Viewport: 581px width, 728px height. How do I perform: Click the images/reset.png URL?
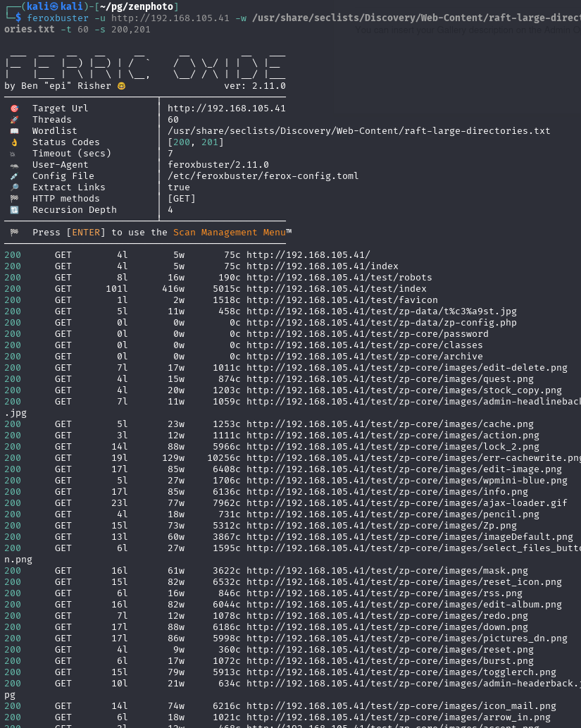pyautogui.click(x=390, y=650)
